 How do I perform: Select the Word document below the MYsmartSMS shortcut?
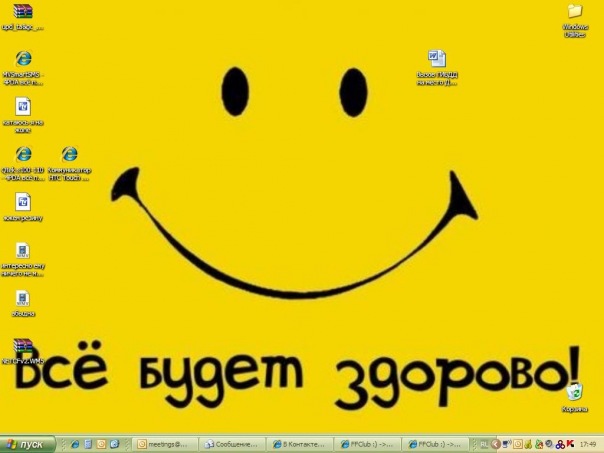(x=23, y=107)
